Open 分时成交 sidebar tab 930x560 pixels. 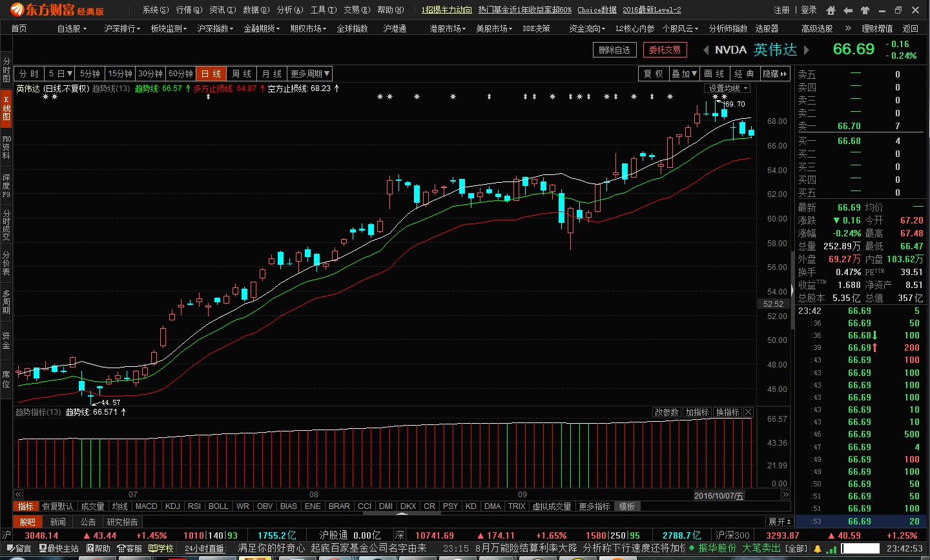(x=6, y=225)
